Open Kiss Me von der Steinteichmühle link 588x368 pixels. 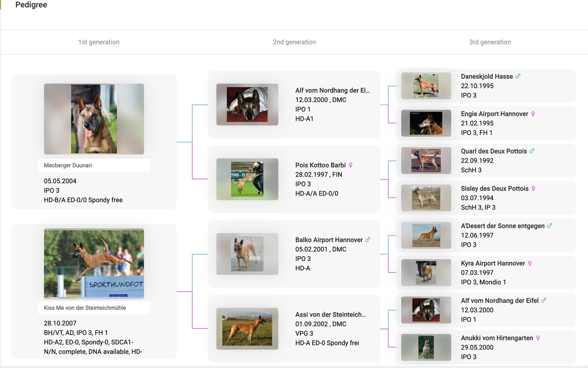(85, 308)
